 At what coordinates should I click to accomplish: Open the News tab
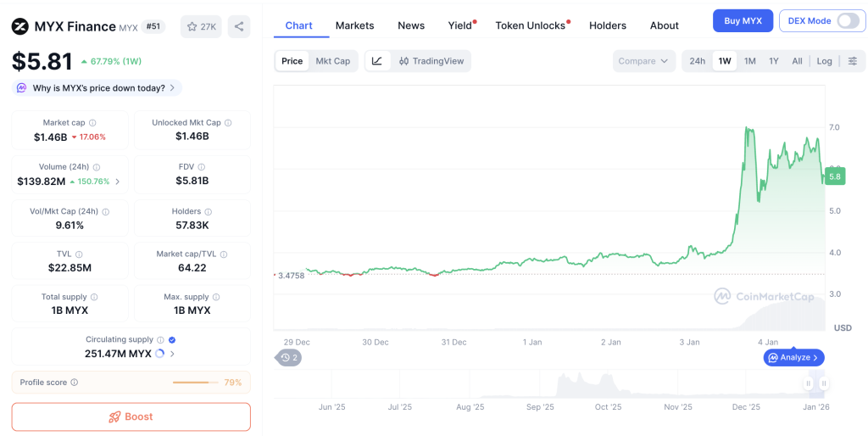pyautogui.click(x=411, y=25)
